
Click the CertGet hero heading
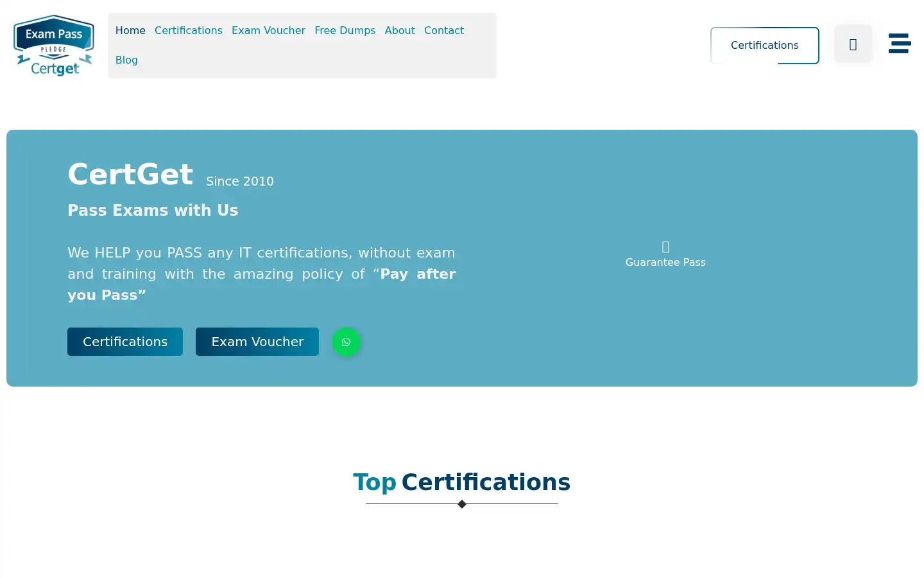point(130,174)
